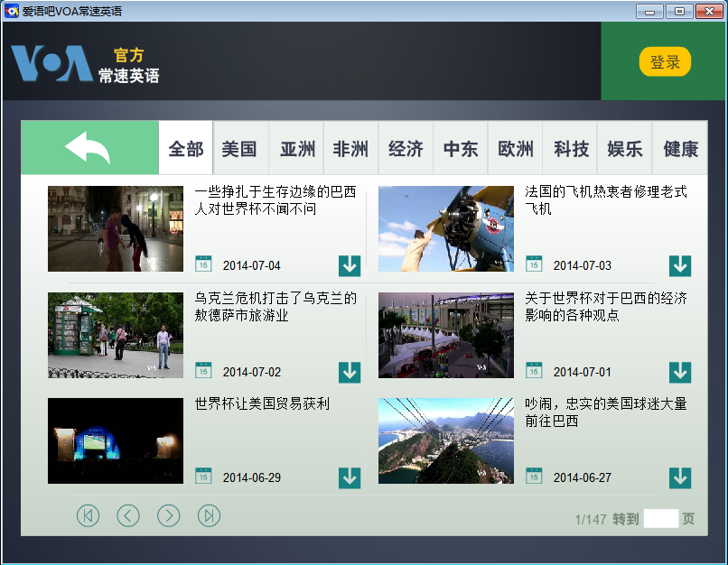Go to the first page button
The width and height of the screenshot is (728, 565).
(x=88, y=516)
